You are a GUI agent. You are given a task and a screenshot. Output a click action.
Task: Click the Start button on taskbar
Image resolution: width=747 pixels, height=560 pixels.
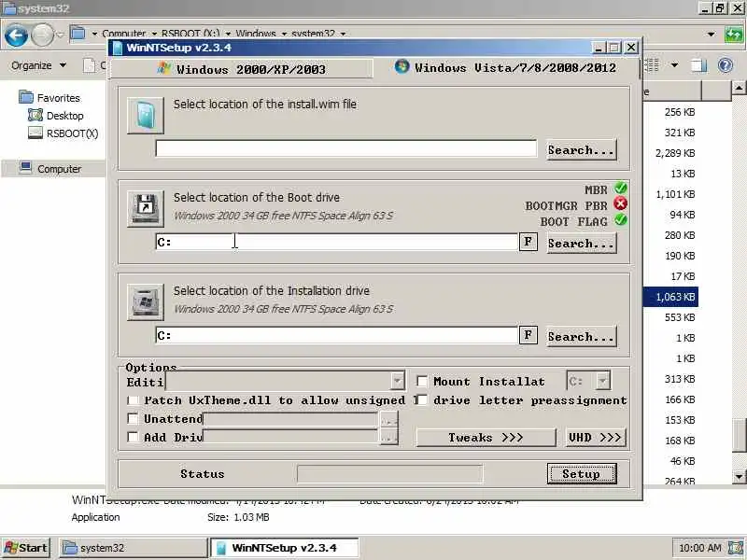pyautogui.click(x=27, y=548)
